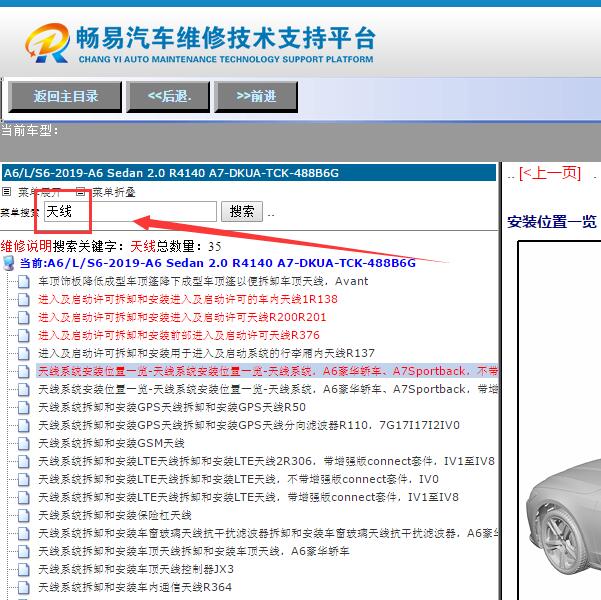Open LTE天线2R306 带增强版connect entry
This screenshot has width=601, height=600.
[x=266, y=462]
